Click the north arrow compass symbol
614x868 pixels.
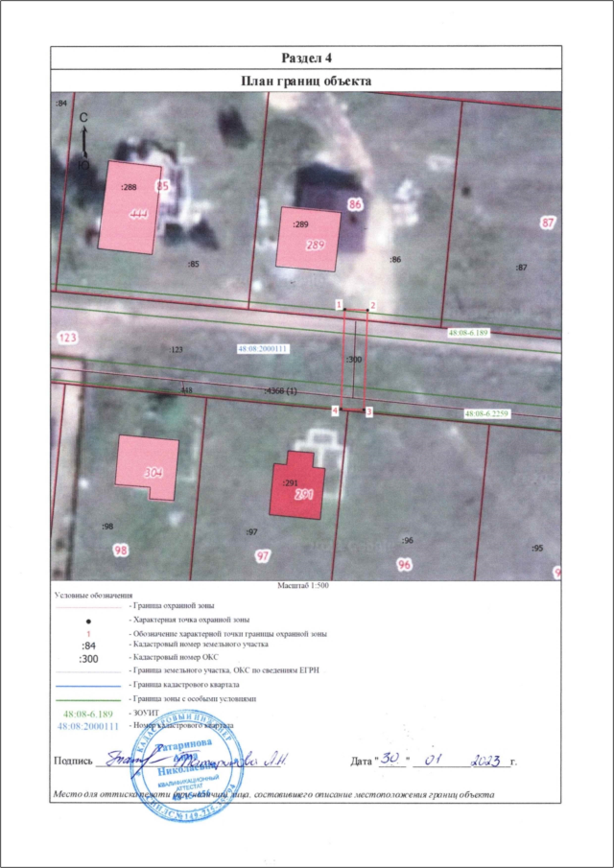click(x=84, y=142)
